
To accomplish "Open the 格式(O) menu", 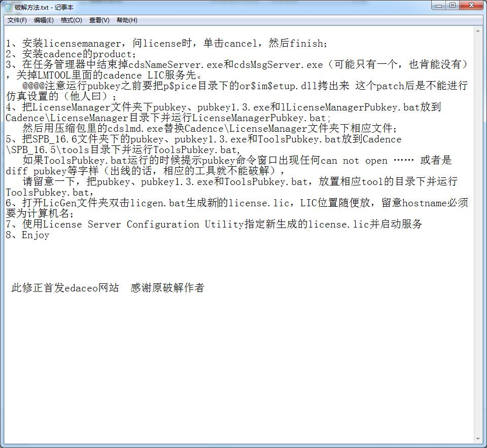I will pyautogui.click(x=72, y=20).
